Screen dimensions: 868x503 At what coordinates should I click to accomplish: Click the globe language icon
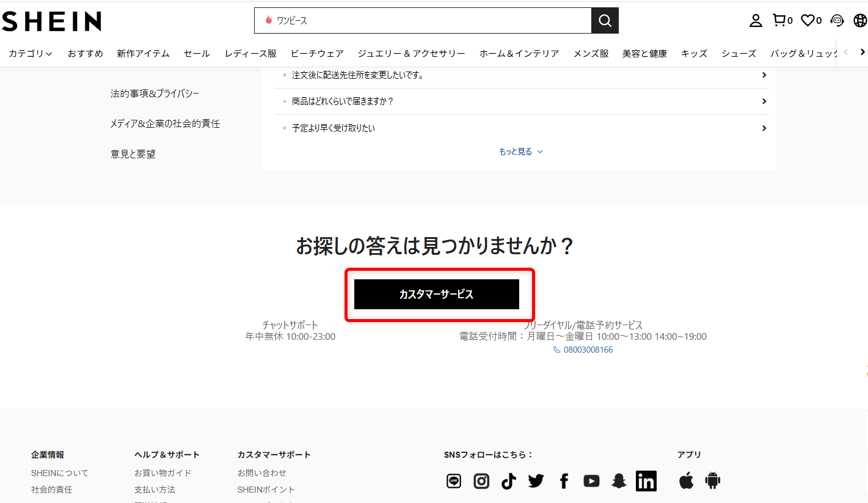(x=860, y=21)
